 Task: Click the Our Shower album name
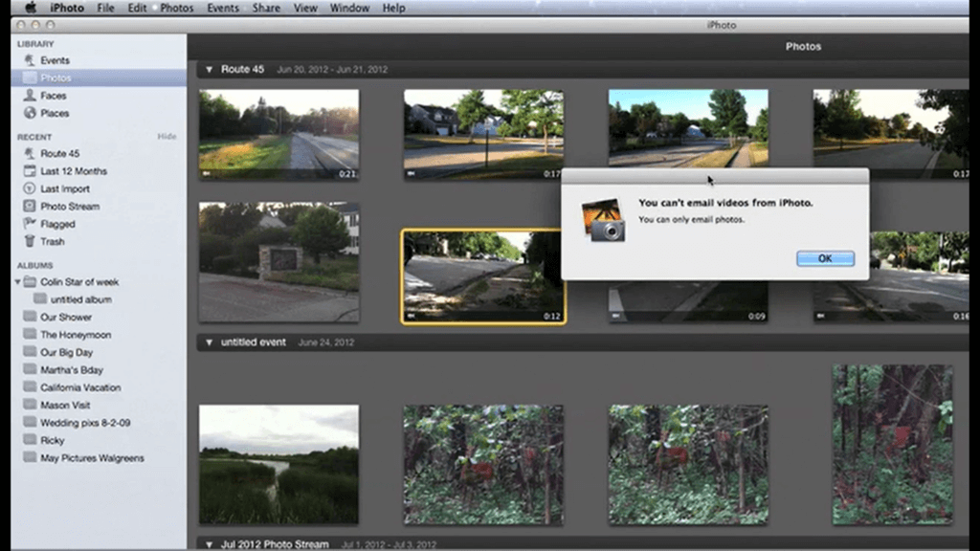coord(66,318)
